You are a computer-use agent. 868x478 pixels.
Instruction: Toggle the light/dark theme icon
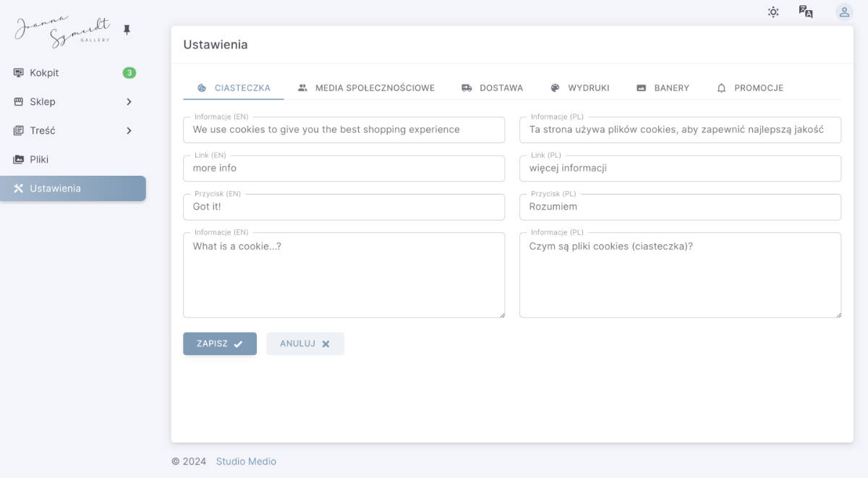pyautogui.click(x=773, y=12)
